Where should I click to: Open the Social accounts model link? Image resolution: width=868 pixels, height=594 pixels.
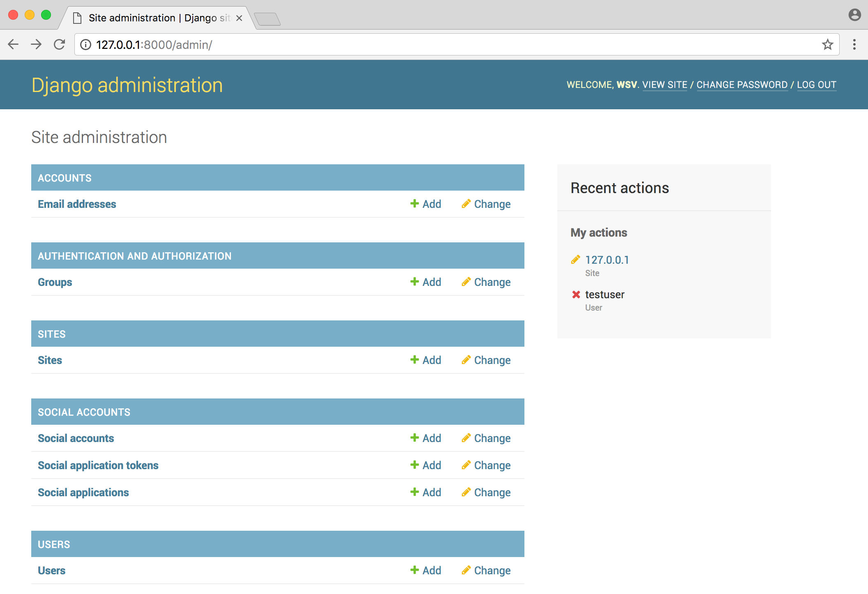[76, 438]
